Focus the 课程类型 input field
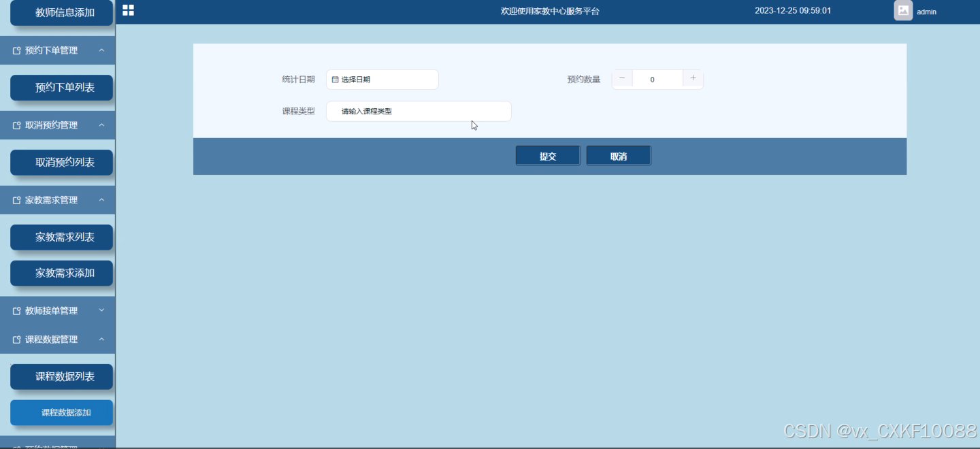The image size is (980, 449). (x=419, y=112)
